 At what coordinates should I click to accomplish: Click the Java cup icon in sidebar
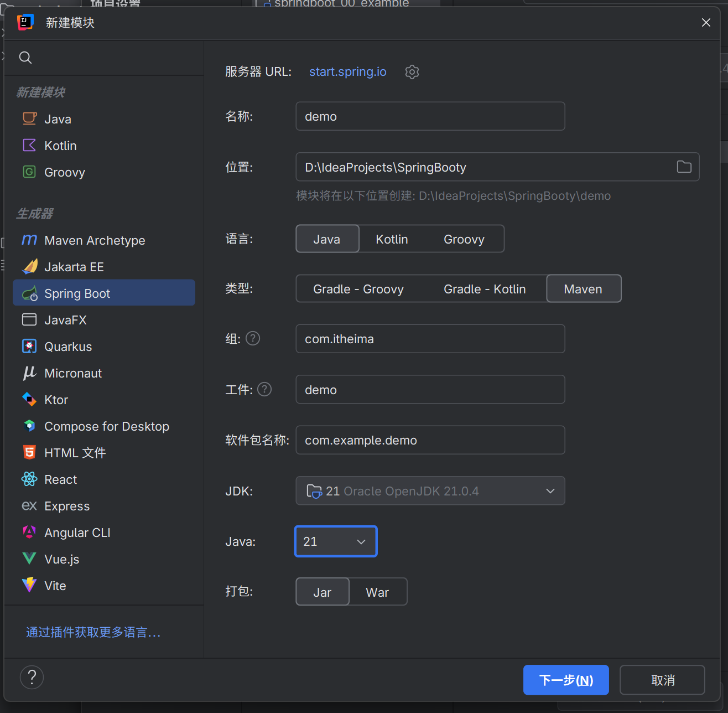[x=29, y=119]
